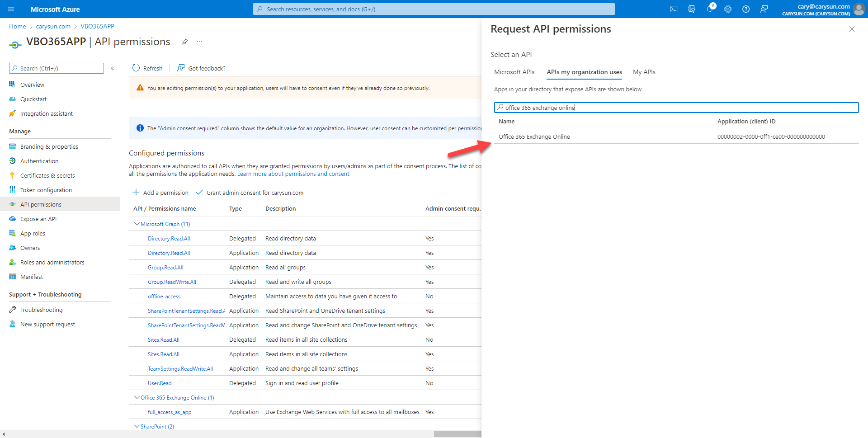
Task: Open User.Read permission
Action: pyautogui.click(x=160, y=383)
